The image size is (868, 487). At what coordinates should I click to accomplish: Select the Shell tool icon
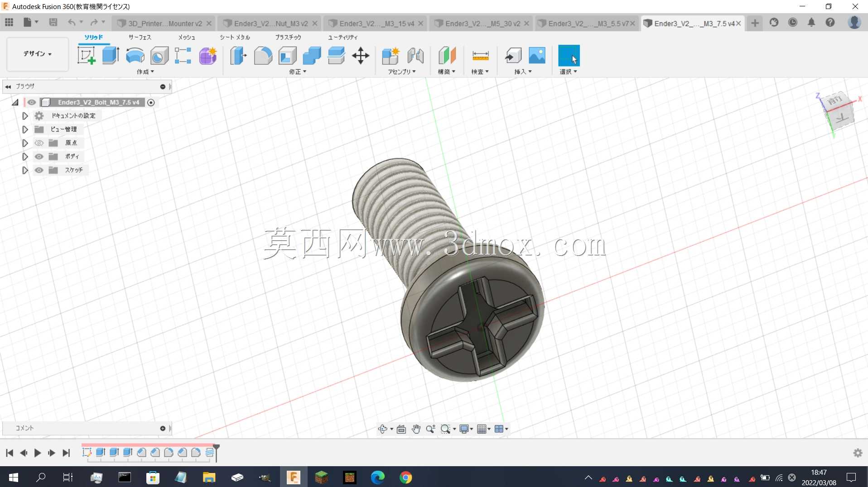pyautogui.click(x=287, y=56)
